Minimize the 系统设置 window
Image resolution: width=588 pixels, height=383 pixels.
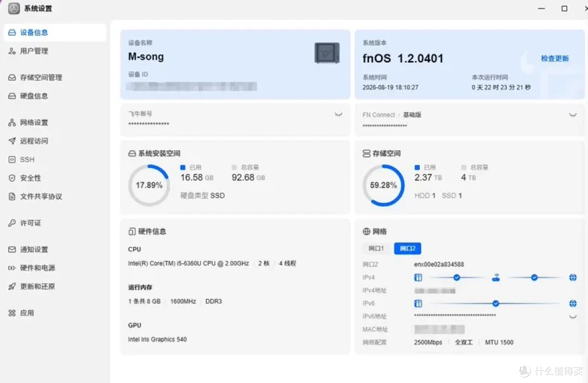coord(541,8)
